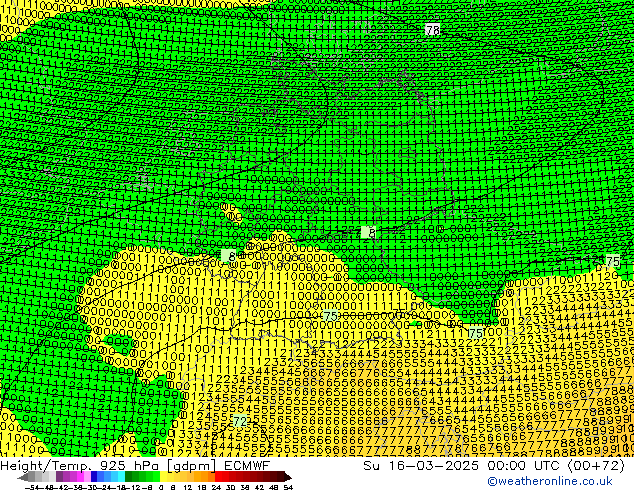Screen dimensions: 634x490
Task: Click the '12' legend value
Action: pos(188,487)
